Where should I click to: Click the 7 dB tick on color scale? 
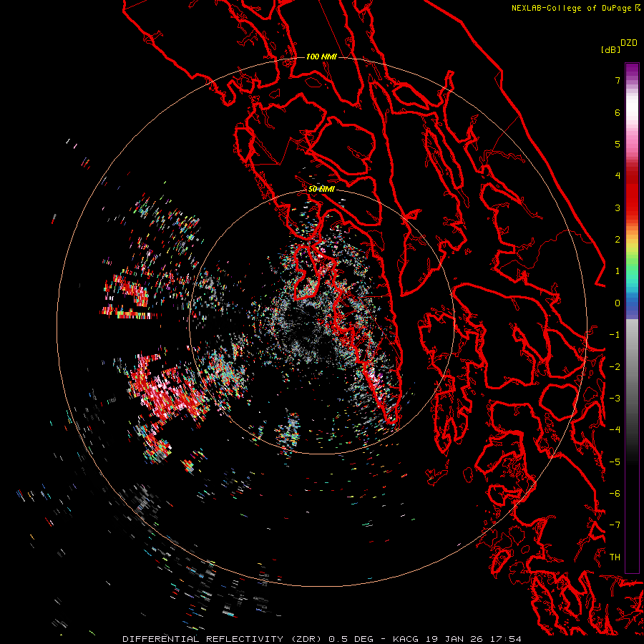pos(618,80)
